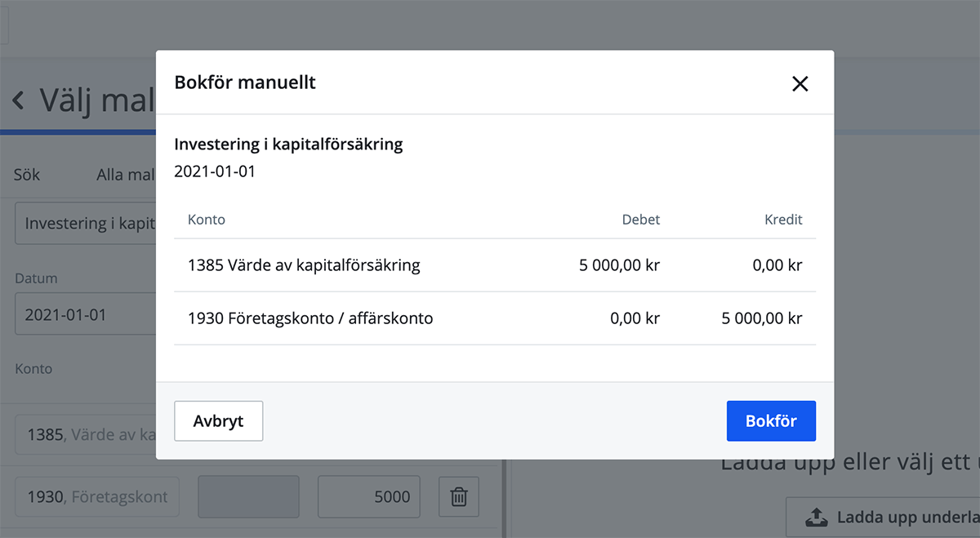Open the 1930 Företagskonto account selector
The width and height of the screenshot is (980, 538).
pos(96,496)
